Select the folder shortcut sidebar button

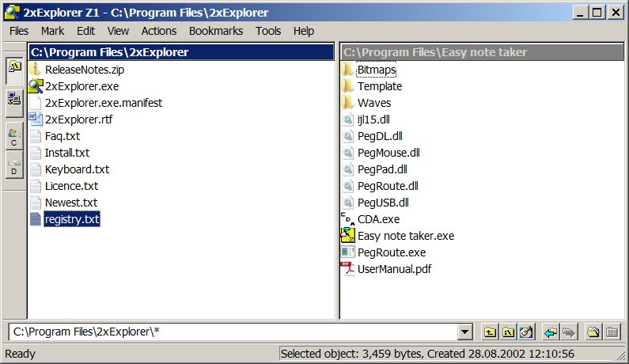pos(14,70)
